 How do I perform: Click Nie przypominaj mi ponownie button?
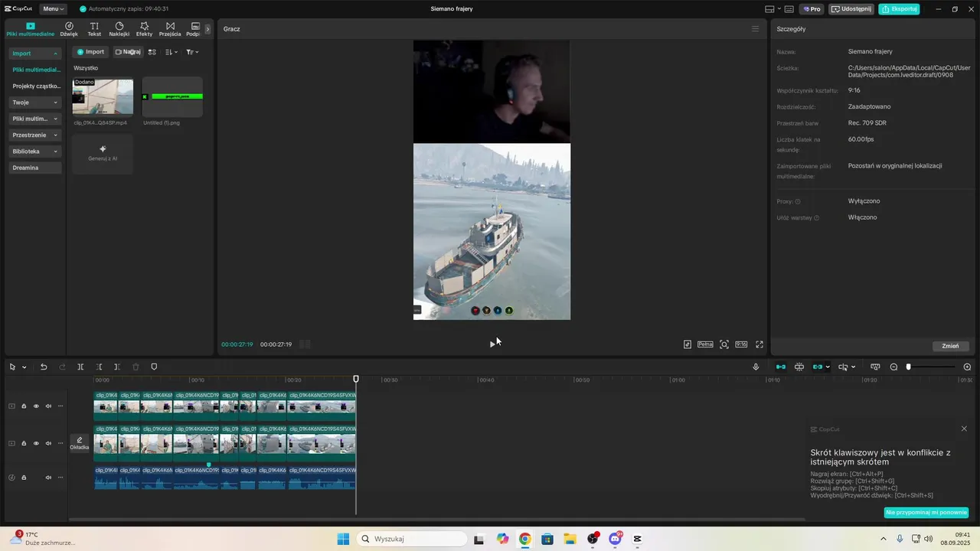pyautogui.click(x=926, y=513)
